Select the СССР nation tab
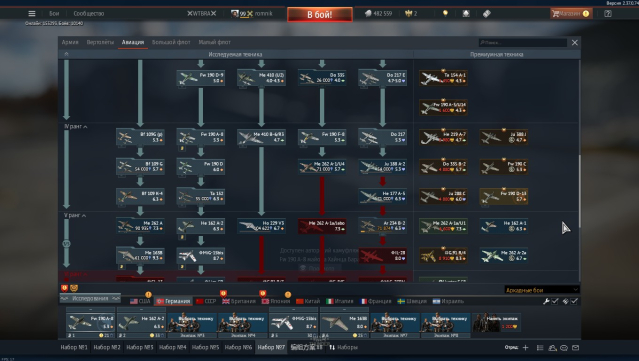This screenshot has height=361, width=639. tap(206, 301)
